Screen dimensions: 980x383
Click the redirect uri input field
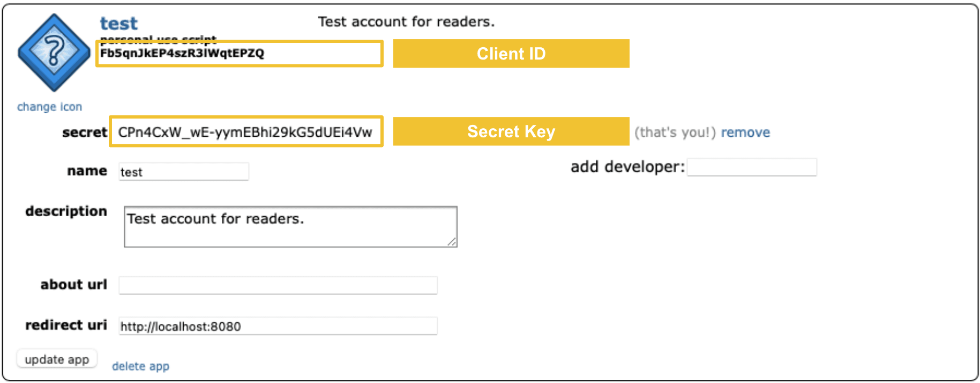click(278, 326)
